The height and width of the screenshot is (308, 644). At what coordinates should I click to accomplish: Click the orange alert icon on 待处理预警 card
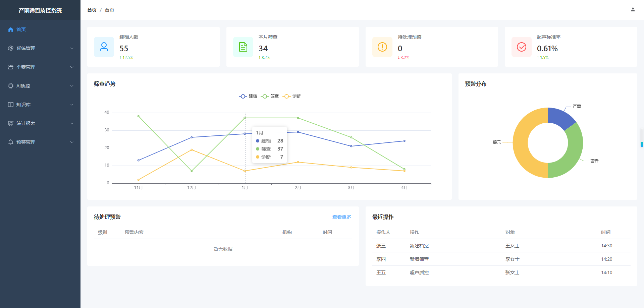(x=382, y=47)
